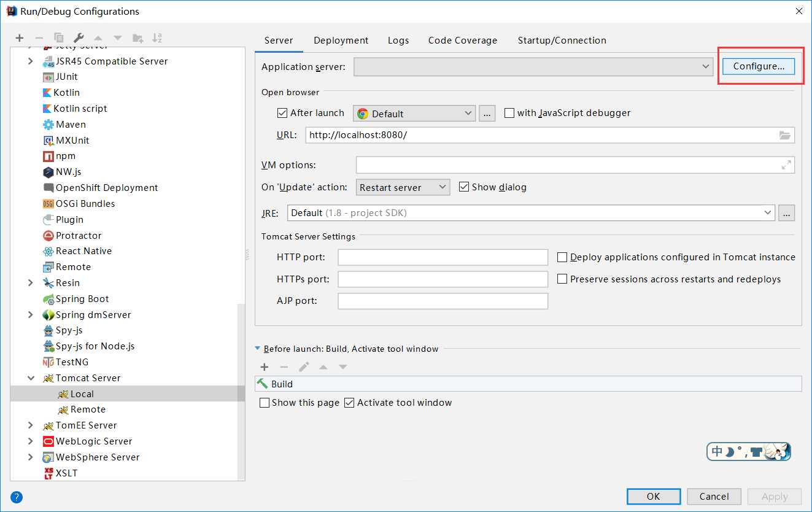
Task: Enable with JavaScript debugger checkbox
Action: pyautogui.click(x=509, y=113)
